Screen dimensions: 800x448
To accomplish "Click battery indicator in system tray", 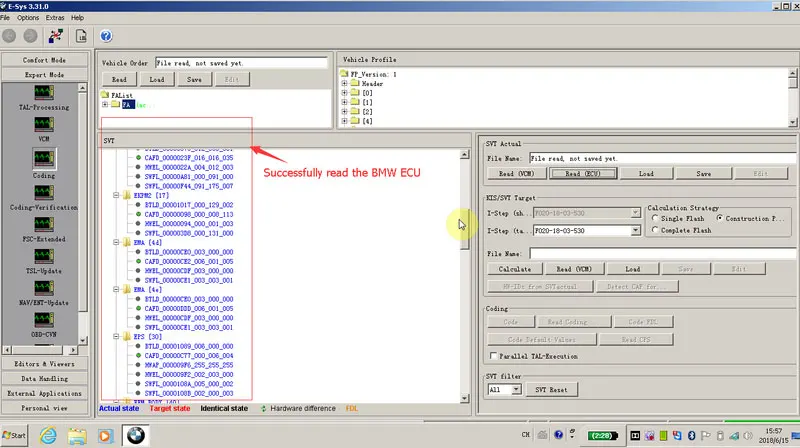I will pos(602,435).
